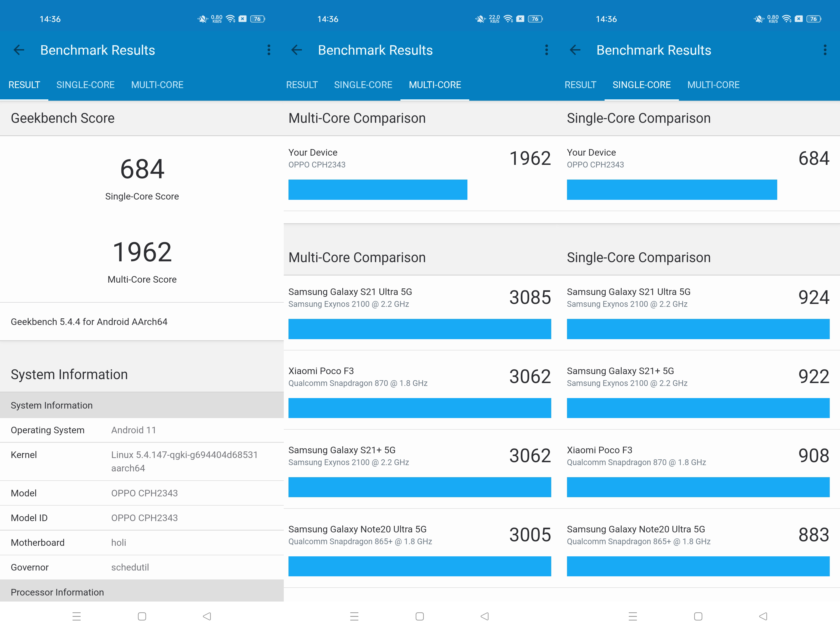Tap Wi-Fi status icon on left screen

click(230, 19)
